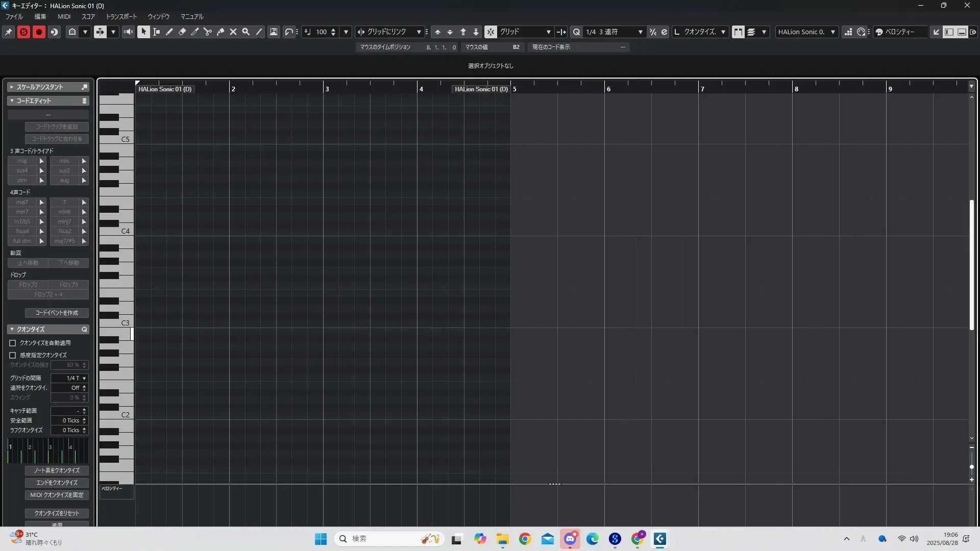Open the グリッドにリンク dropdown
The width and height of the screenshot is (980, 551).
390,32
